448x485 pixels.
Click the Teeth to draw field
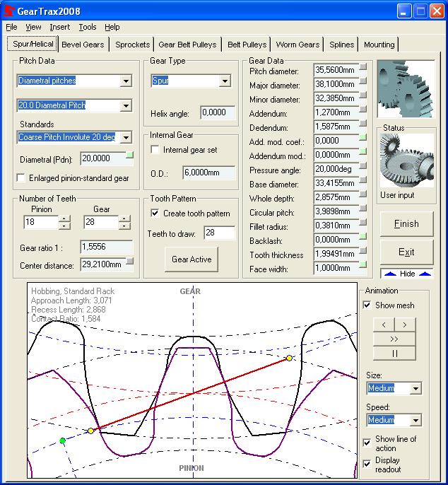point(219,233)
